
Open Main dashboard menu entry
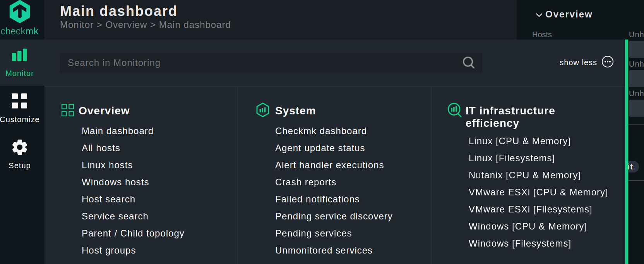tap(118, 131)
